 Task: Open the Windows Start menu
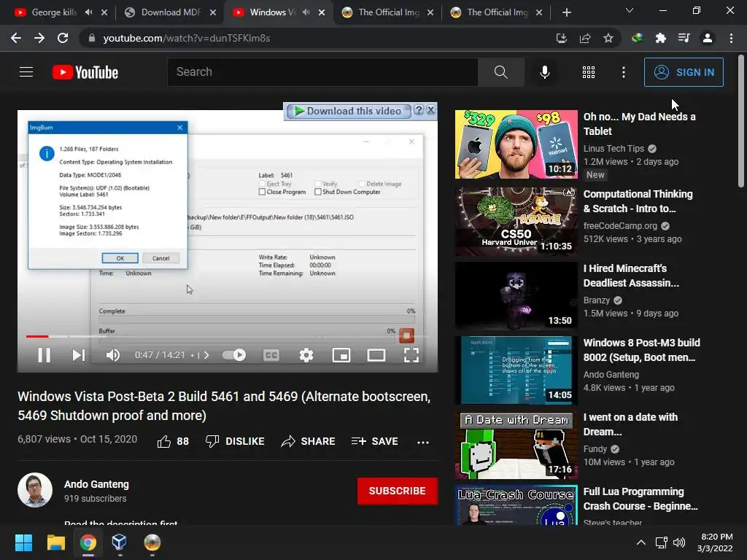(x=23, y=542)
